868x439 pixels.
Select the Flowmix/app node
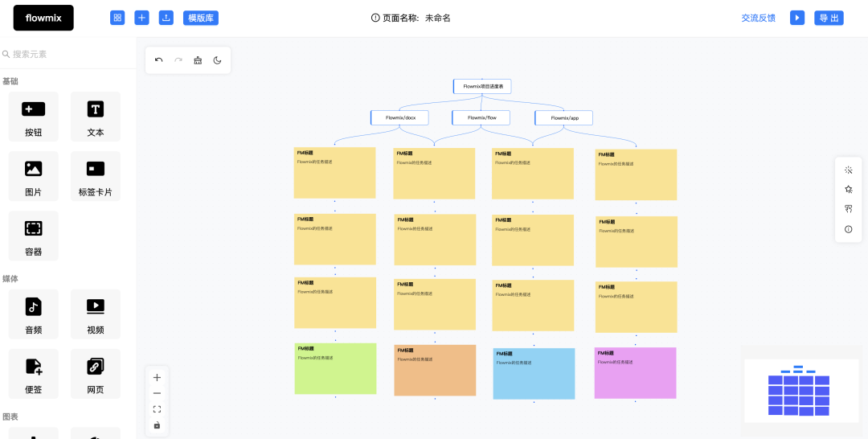tap(563, 118)
